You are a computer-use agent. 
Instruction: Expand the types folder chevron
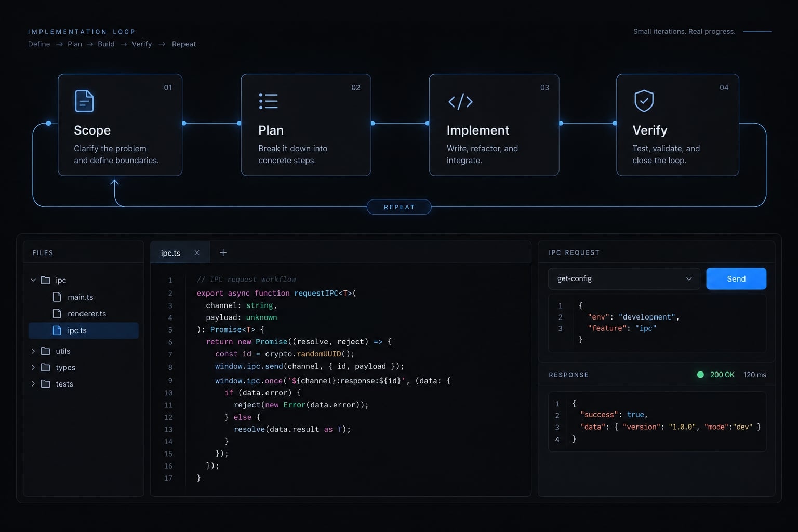pos(33,367)
